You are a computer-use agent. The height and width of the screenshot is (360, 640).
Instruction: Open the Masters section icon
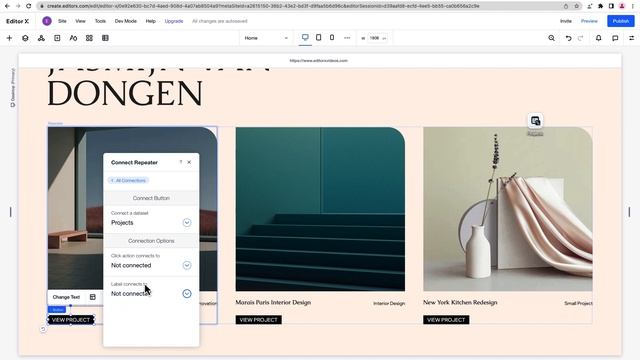57,38
